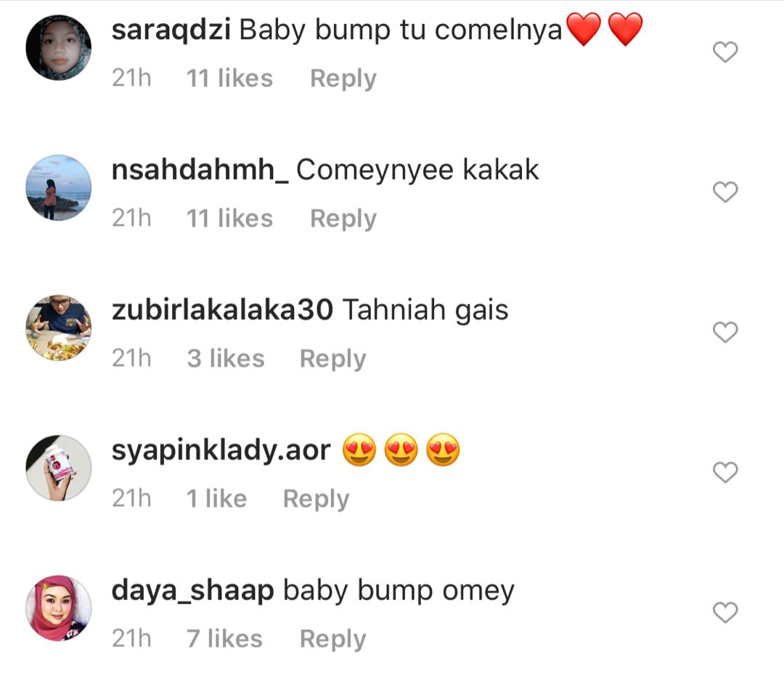Reply to syapinklady.aor emoji comment
784x695 pixels.
pos(316,499)
